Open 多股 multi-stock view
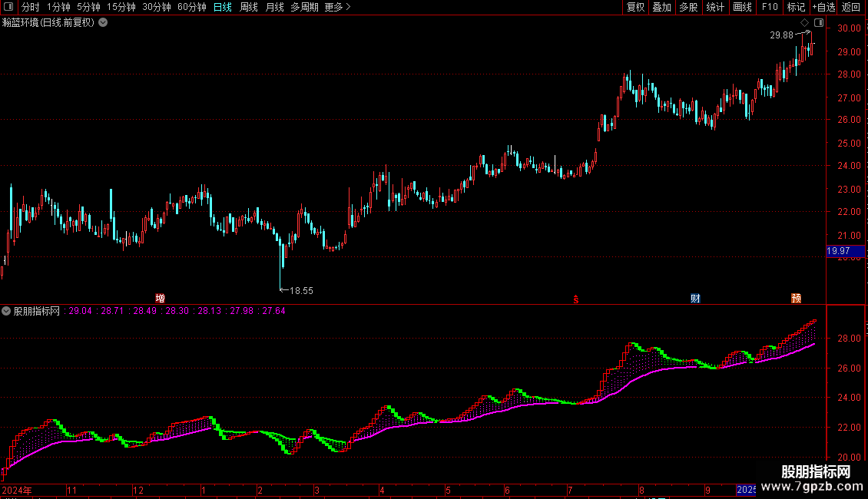This screenshot has width=868, height=499. 688,7
